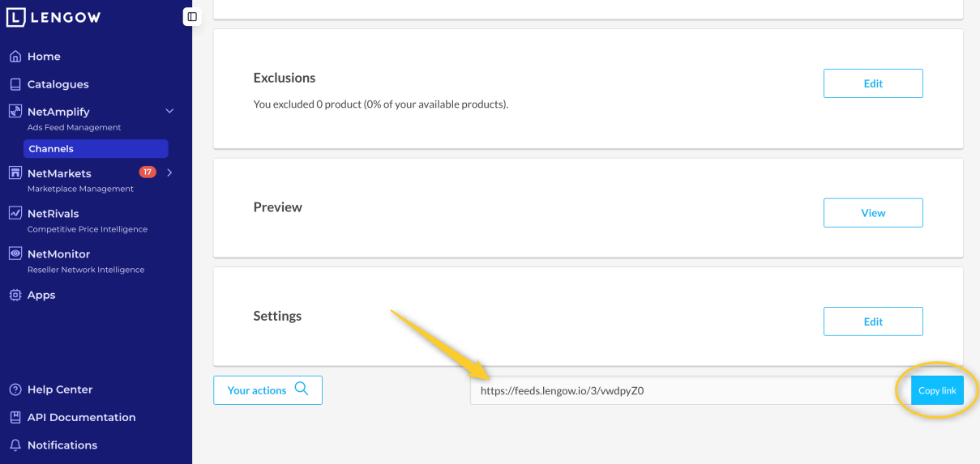
Task: Open the Your actions search dropdown
Action: tap(267, 390)
